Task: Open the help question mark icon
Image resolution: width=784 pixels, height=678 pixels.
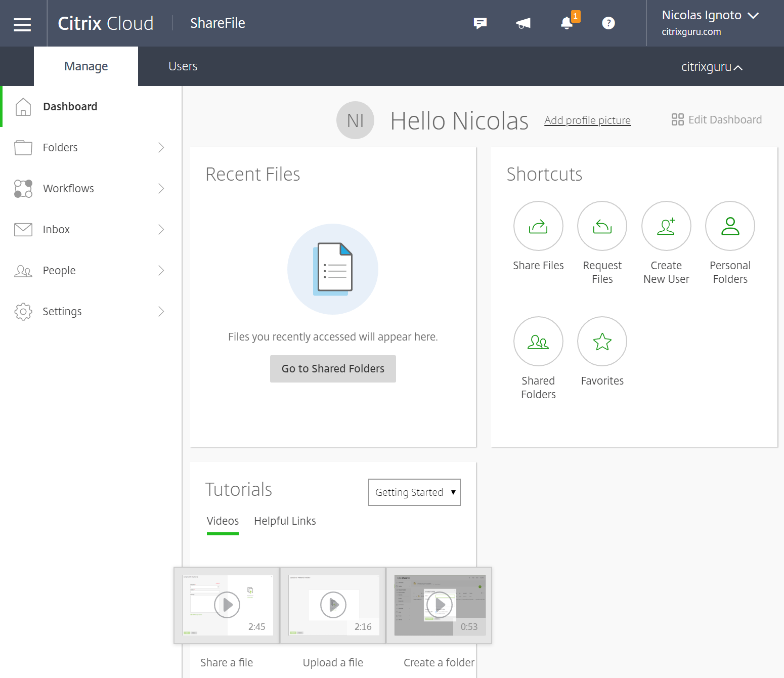Action: [608, 23]
